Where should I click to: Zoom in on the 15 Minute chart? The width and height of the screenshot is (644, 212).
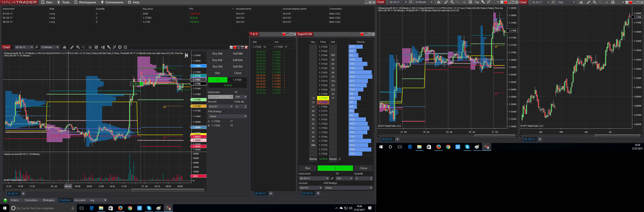pyautogui.click(x=78, y=47)
